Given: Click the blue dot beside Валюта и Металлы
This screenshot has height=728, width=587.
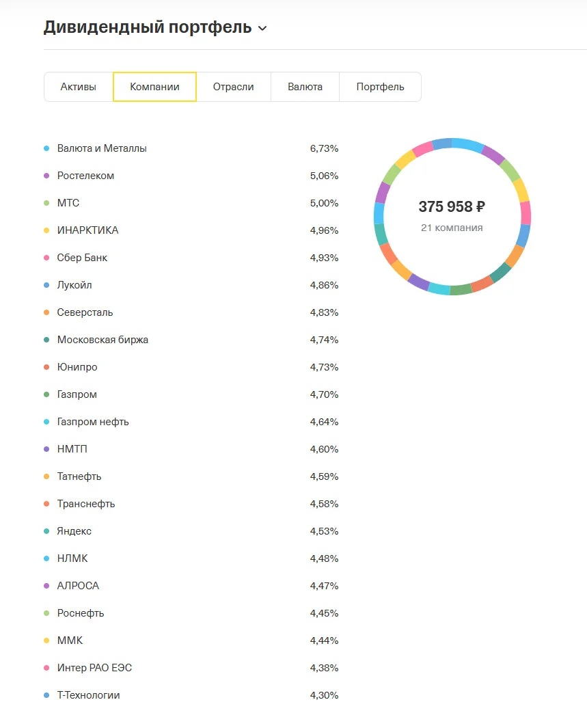Looking at the screenshot, I should click(46, 148).
